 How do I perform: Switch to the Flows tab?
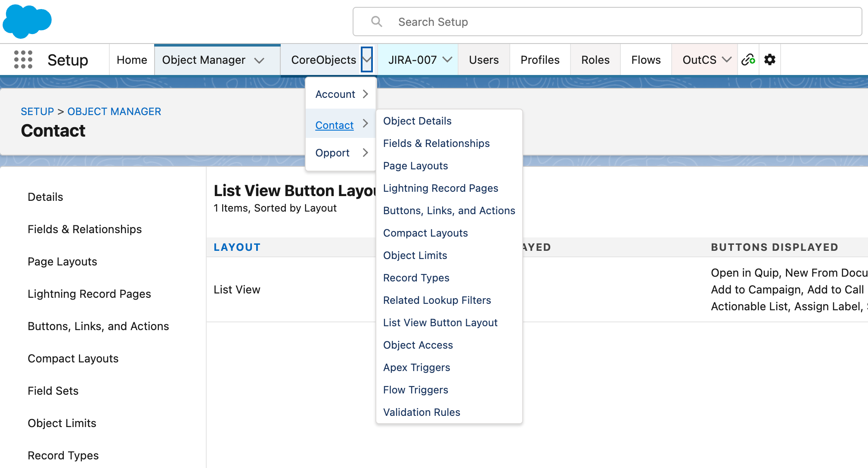(x=646, y=60)
